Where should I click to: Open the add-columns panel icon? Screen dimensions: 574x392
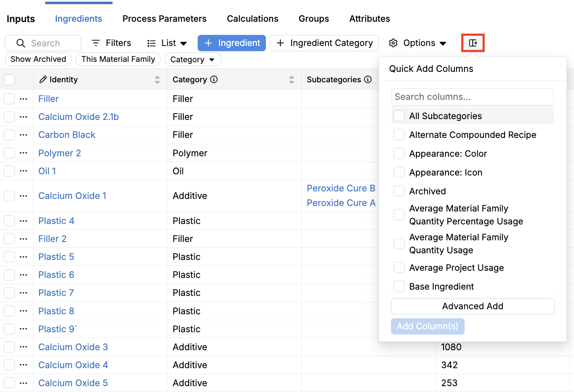(473, 43)
